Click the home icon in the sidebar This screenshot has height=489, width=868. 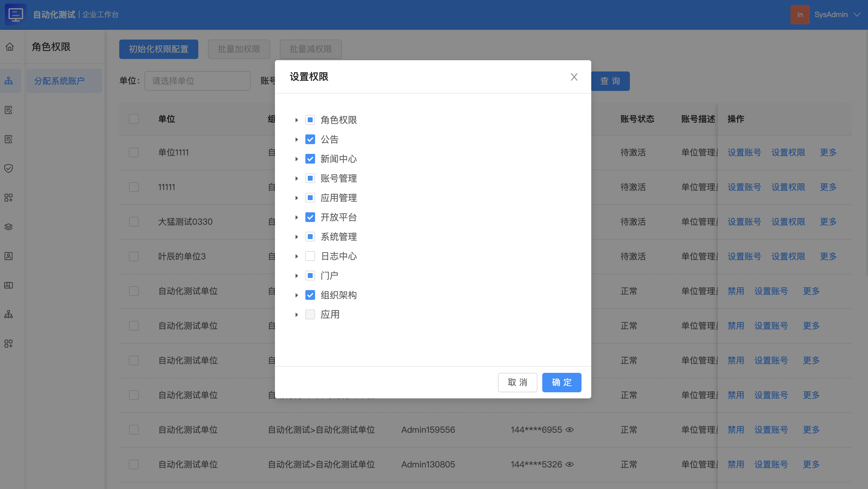[x=10, y=47]
